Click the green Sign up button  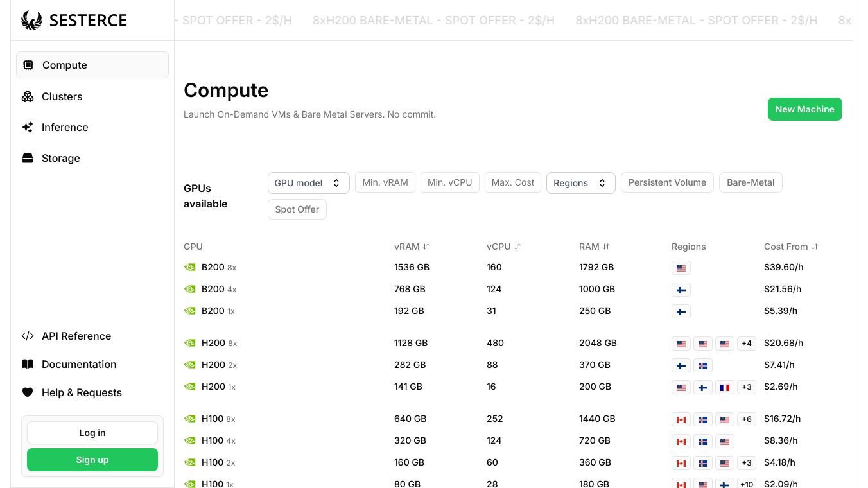92,460
